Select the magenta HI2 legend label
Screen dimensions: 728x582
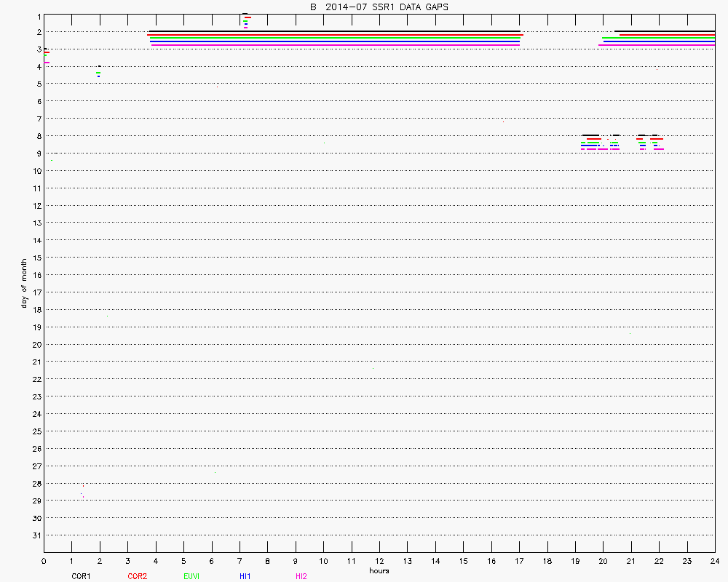[x=301, y=576]
